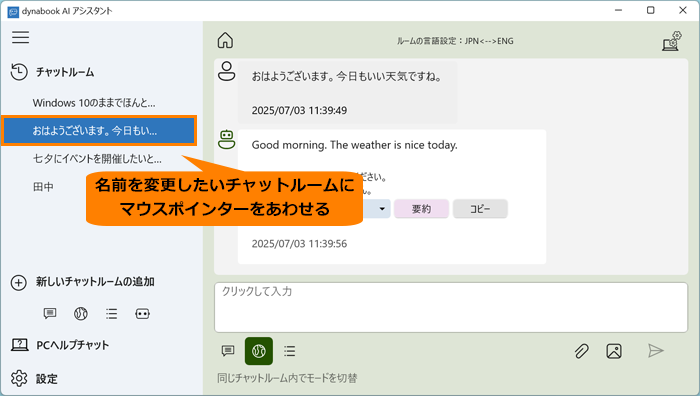Open room settings icon at top right

pyautogui.click(x=671, y=41)
